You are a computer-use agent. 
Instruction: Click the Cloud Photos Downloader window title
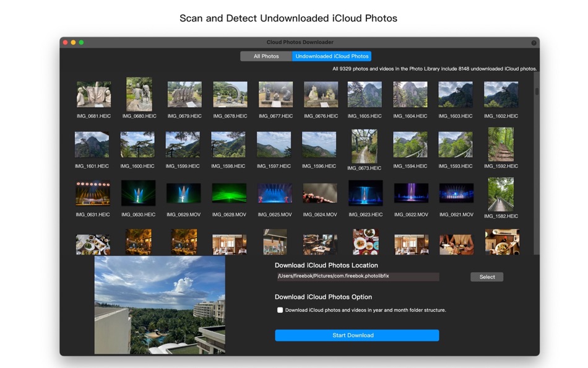[300, 42]
